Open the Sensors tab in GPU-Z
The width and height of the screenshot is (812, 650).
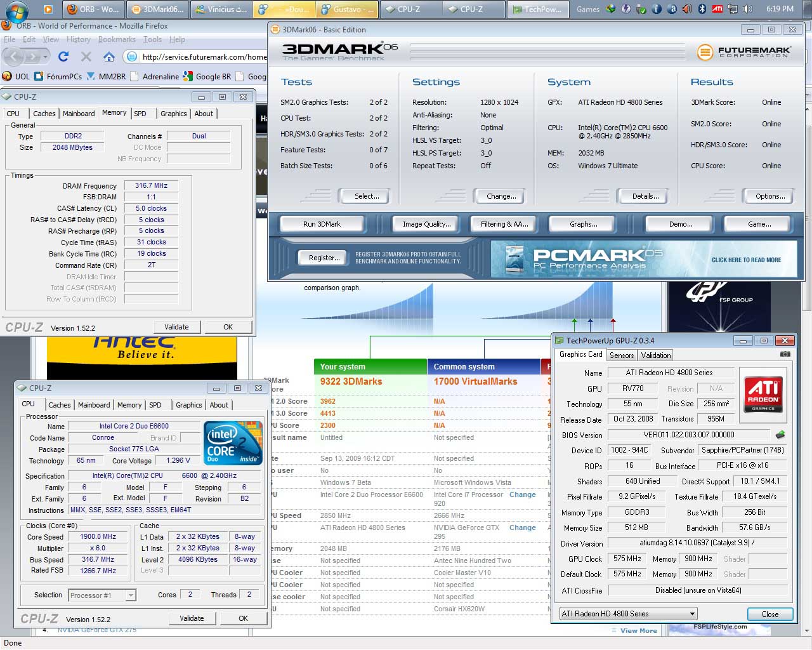622,355
